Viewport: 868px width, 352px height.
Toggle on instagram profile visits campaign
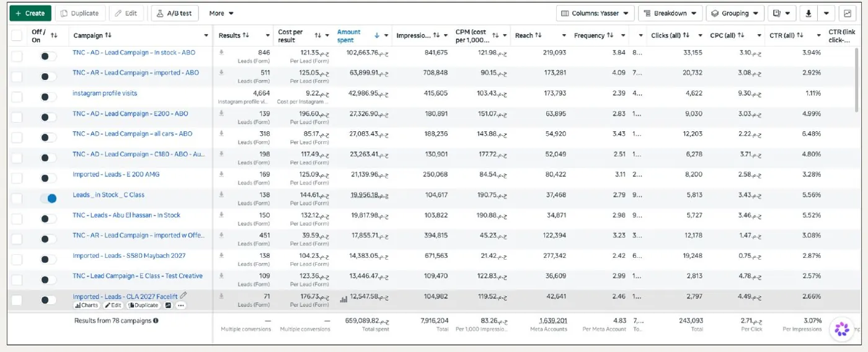(x=48, y=97)
